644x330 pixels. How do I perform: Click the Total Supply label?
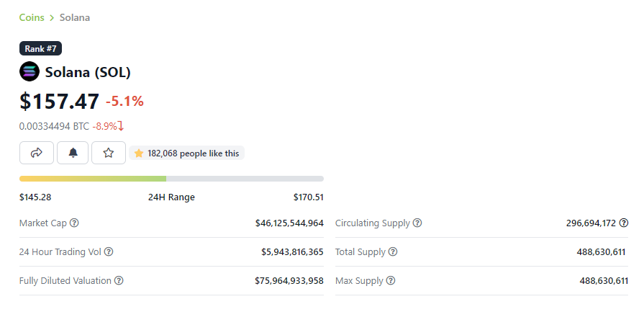(360, 251)
